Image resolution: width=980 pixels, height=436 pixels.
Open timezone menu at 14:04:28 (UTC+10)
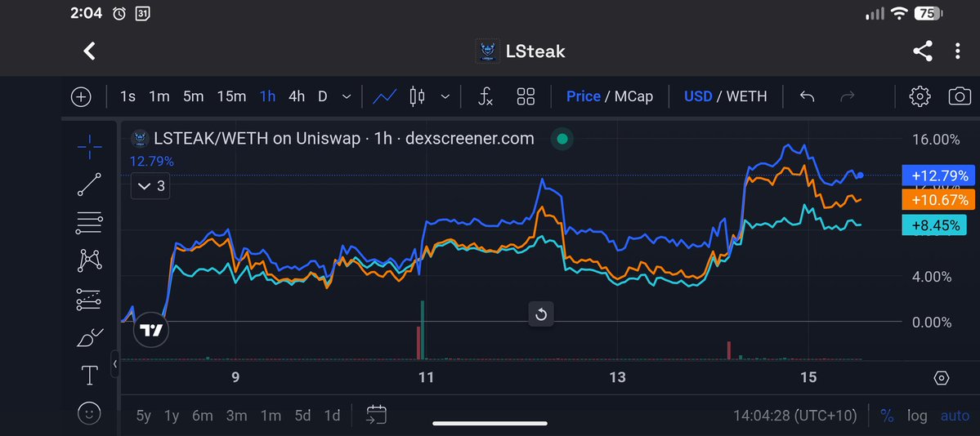(x=794, y=416)
